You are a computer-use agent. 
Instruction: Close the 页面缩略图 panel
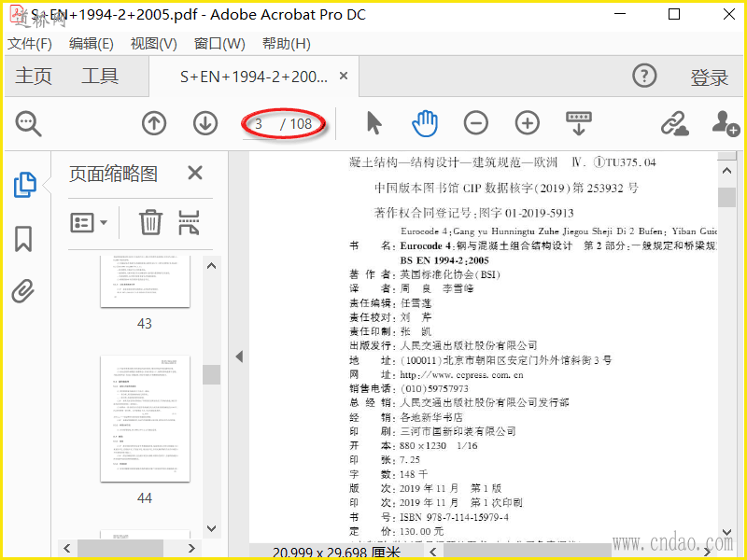click(195, 173)
